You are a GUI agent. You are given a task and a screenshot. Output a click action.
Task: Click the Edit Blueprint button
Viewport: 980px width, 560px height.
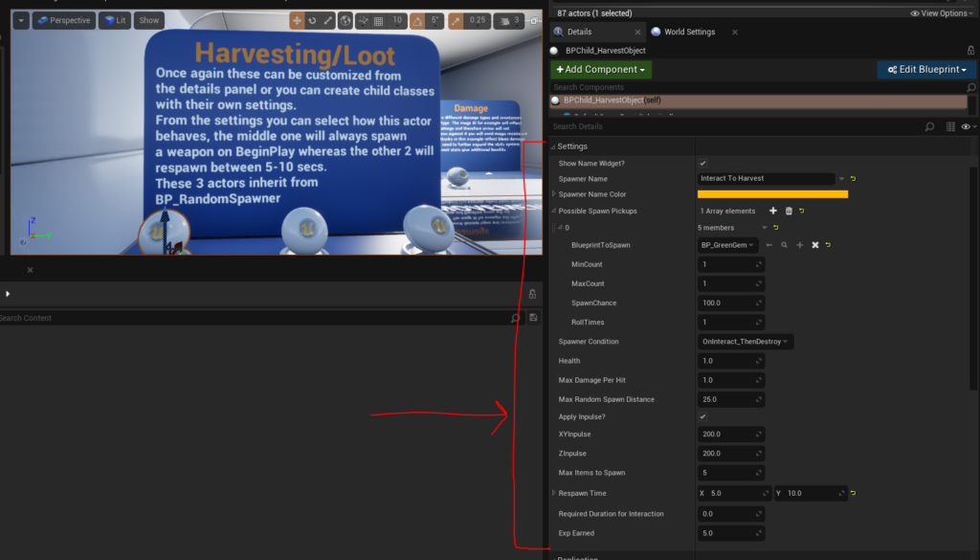[x=924, y=70]
